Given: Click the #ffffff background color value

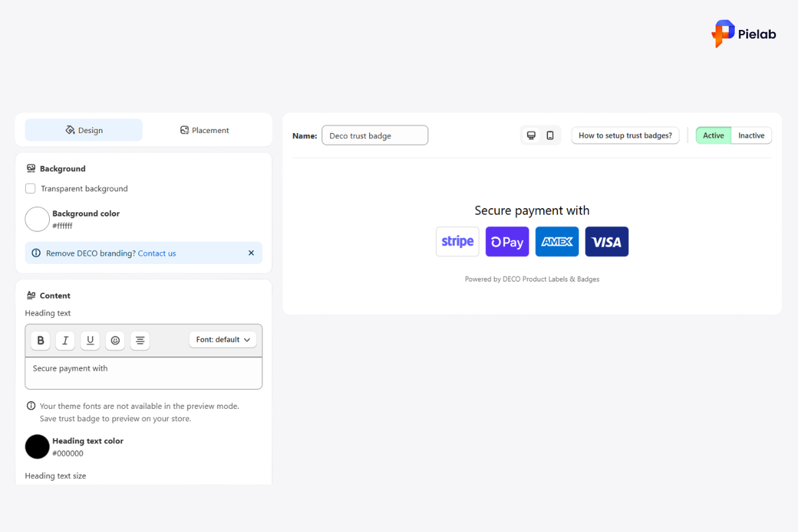Looking at the screenshot, I should 63,226.
